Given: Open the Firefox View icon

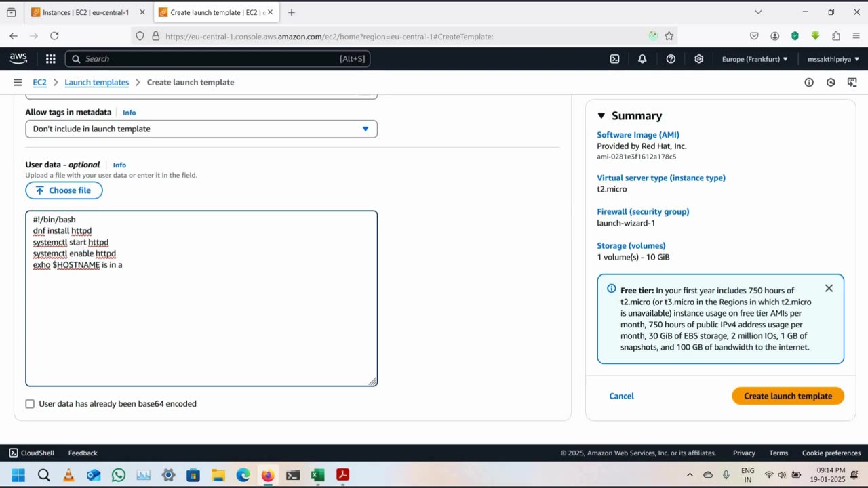Looking at the screenshot, I should pos(11,12).
